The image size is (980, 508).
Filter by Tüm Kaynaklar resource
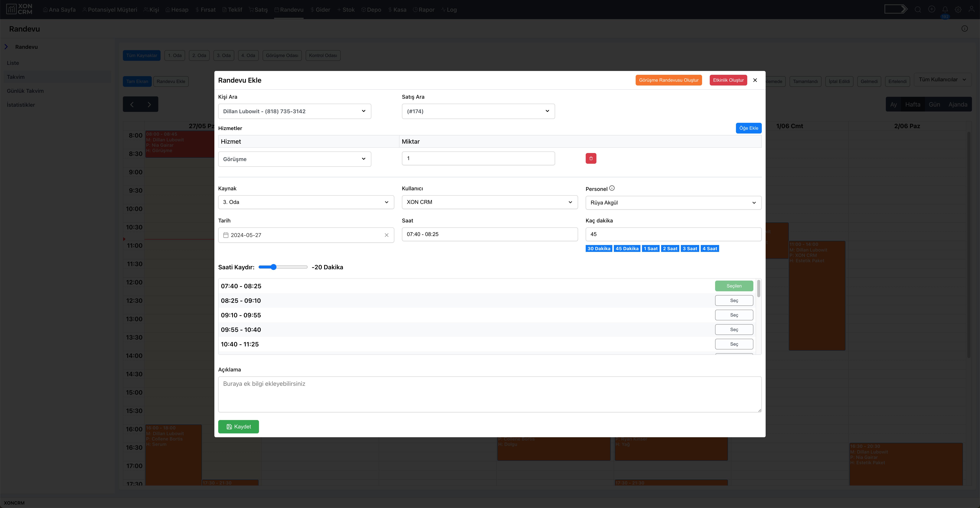141,55
